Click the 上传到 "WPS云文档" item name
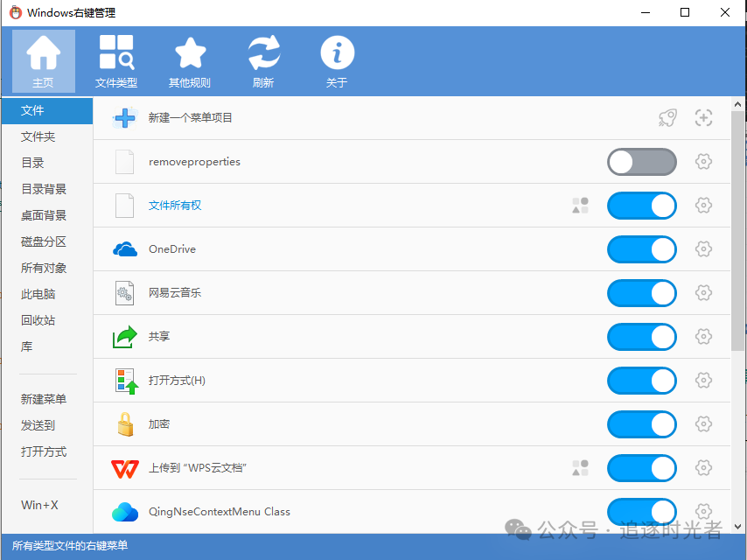The height and width of the screenshot is (560, 747). 197,467
